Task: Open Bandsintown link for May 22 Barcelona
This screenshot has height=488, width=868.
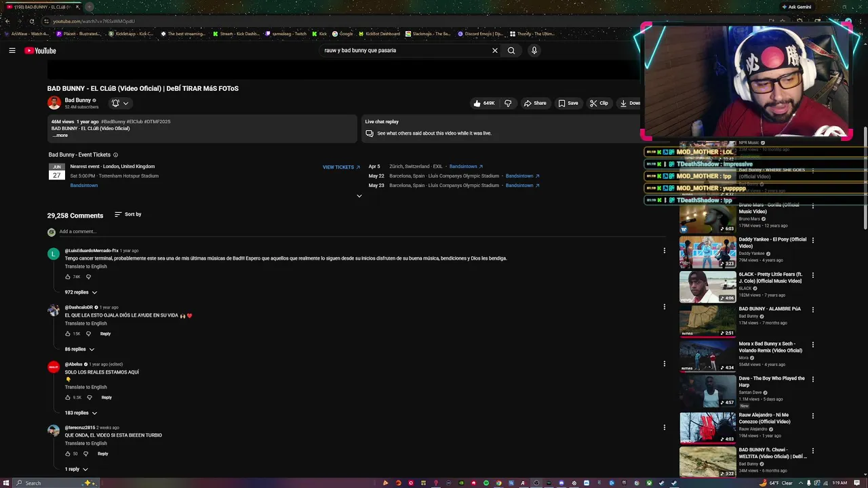Action: [x=522, y=176]
